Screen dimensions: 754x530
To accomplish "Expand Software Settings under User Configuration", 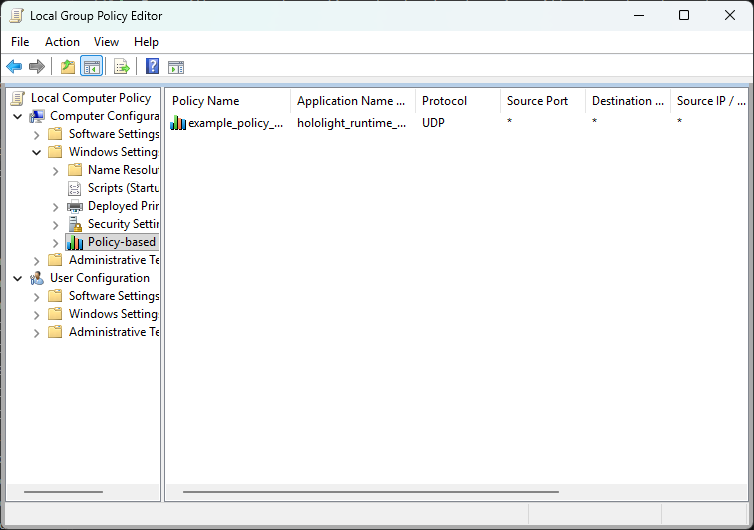I will tap(37, 297).
